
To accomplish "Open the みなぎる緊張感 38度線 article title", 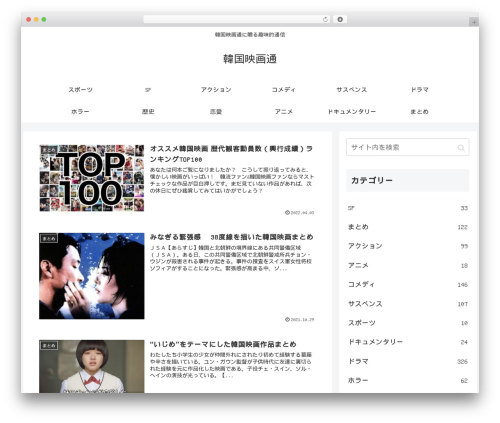I will 231,237.
